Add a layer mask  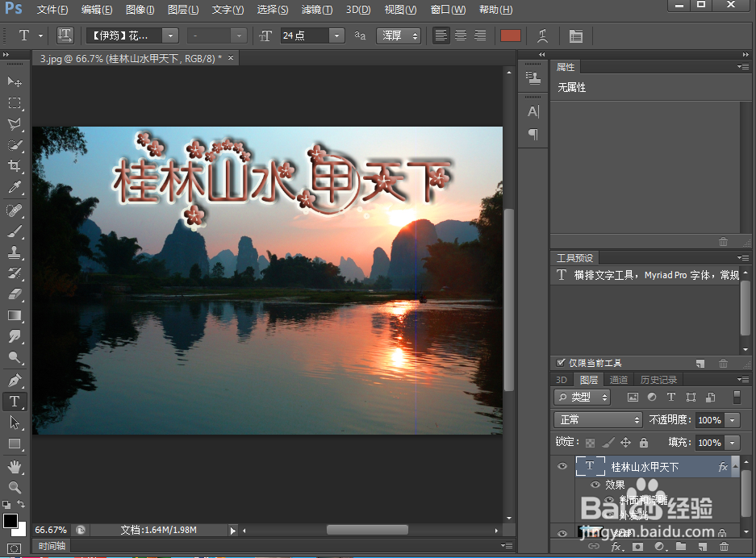point(638,547)
